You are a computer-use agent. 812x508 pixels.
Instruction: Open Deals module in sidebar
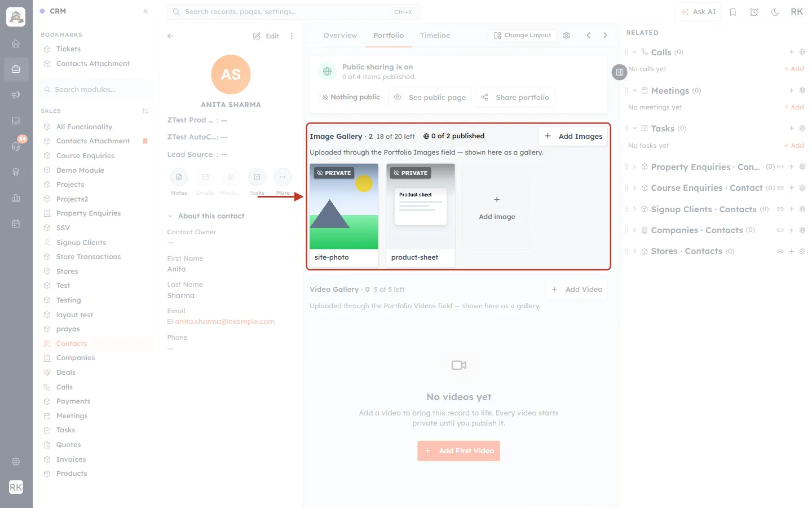pyautogui.click(x=66, y=373)
